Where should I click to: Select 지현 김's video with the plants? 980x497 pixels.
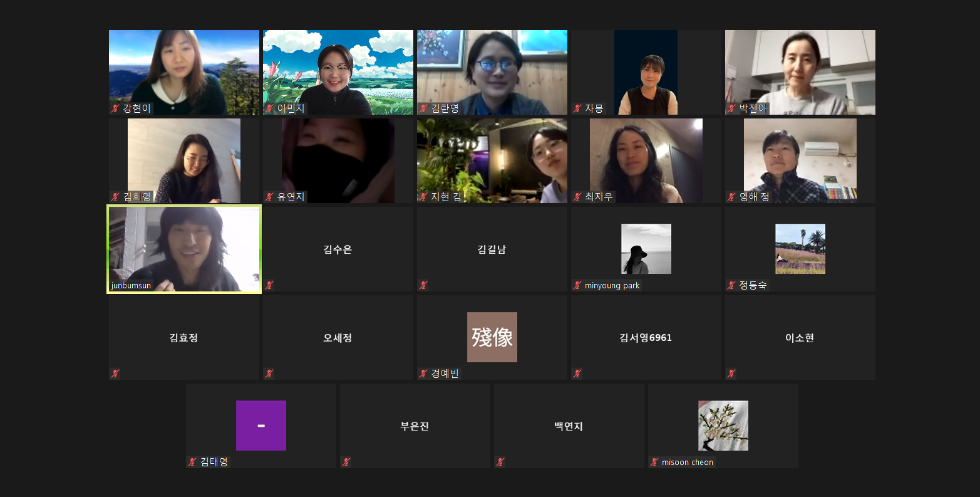[492, 160]
